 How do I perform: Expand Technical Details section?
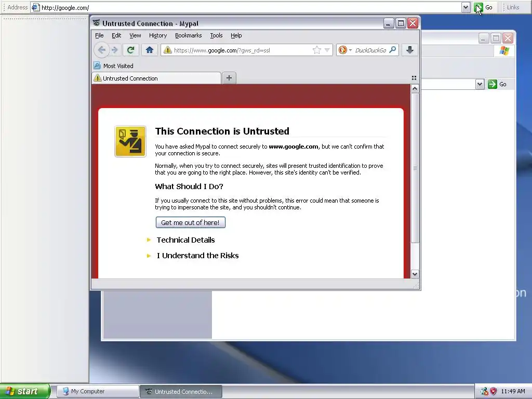(x=185, y=240)
